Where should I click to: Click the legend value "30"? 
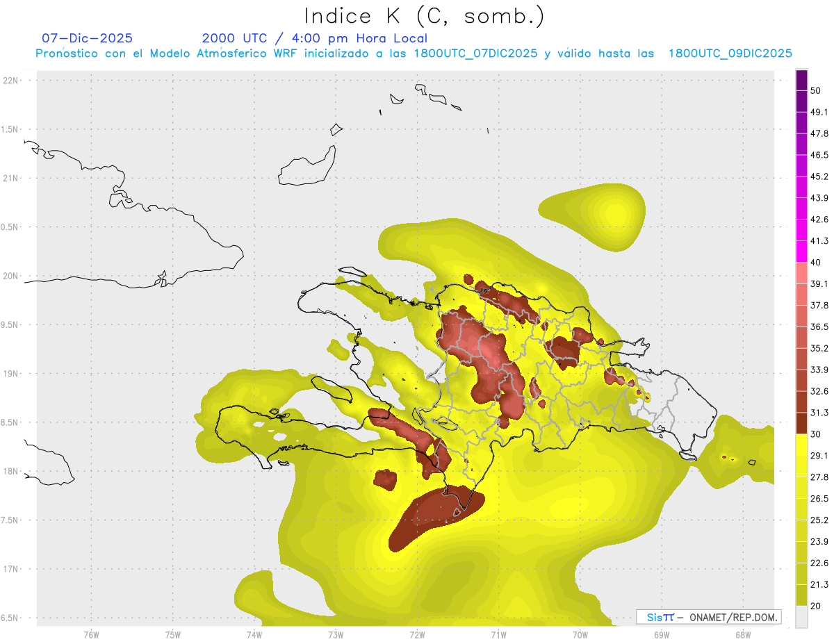816,434
